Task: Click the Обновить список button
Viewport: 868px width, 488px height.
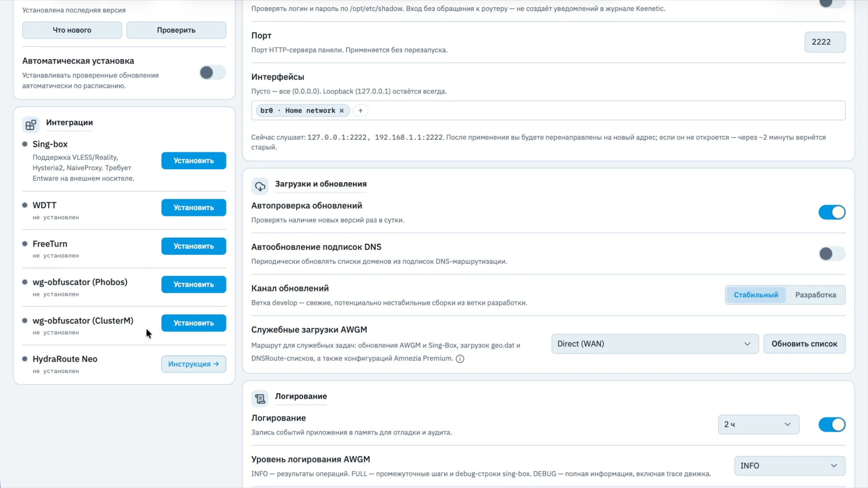Action: pyautogui.click(x=804, y=344)
